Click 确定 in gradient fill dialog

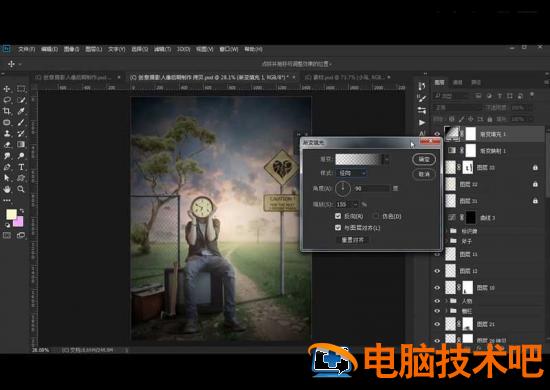424,159
